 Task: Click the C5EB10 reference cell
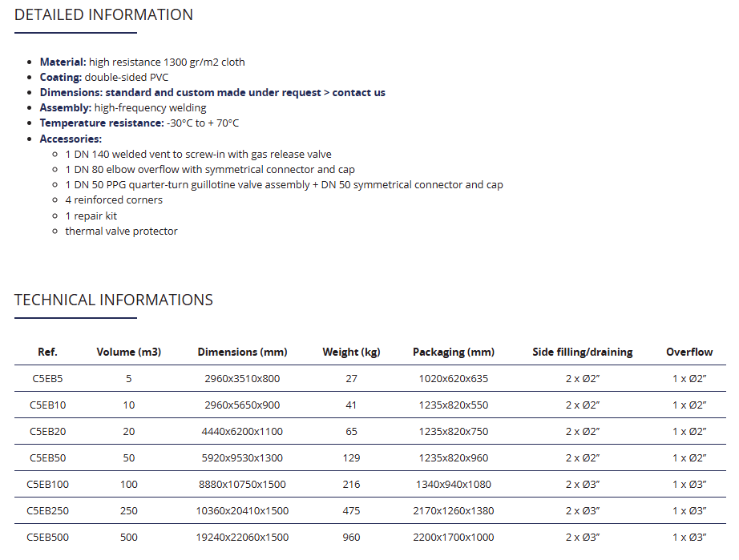[x=48, y=405]
